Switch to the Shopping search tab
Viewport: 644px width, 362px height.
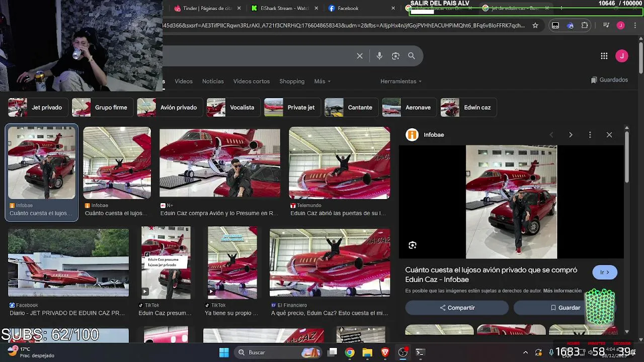pyautogui.click(x=292, y=81)
